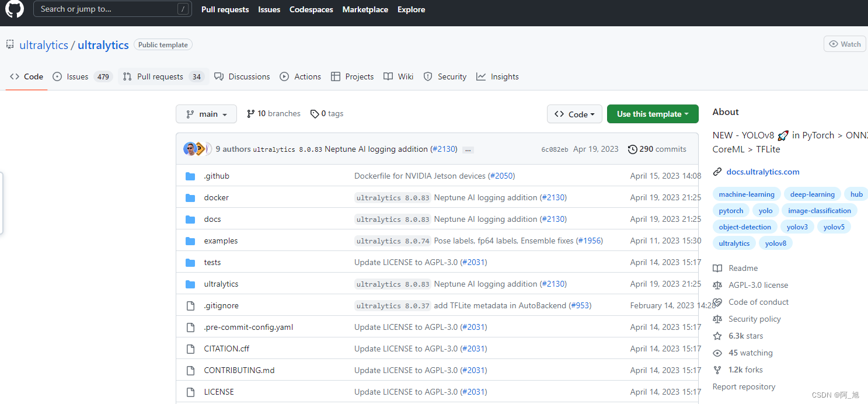
Task: Open the .github folder icon
Action: tap(190, 176)
